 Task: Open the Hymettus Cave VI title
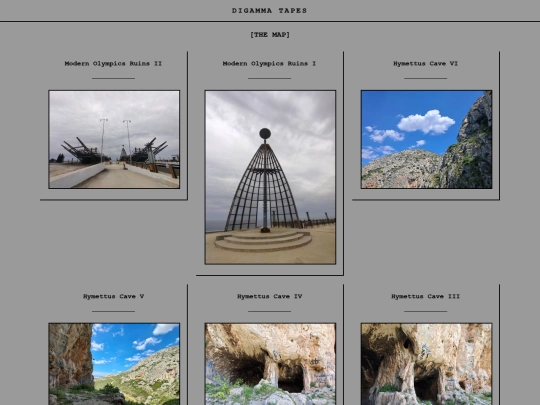tap(425, 63)
